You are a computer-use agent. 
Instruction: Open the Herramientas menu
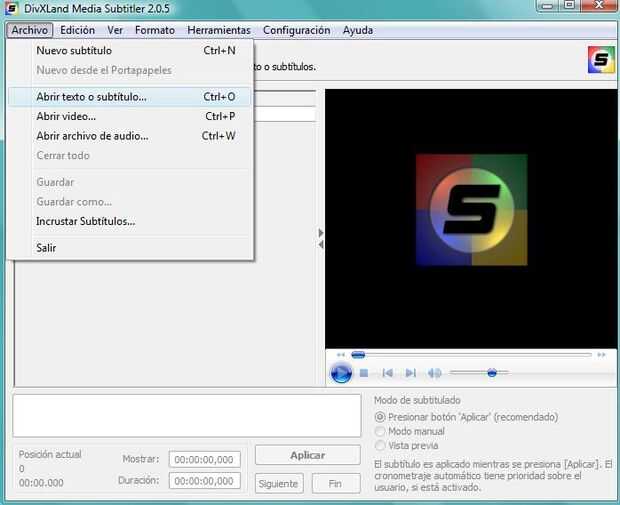(219, 30)
